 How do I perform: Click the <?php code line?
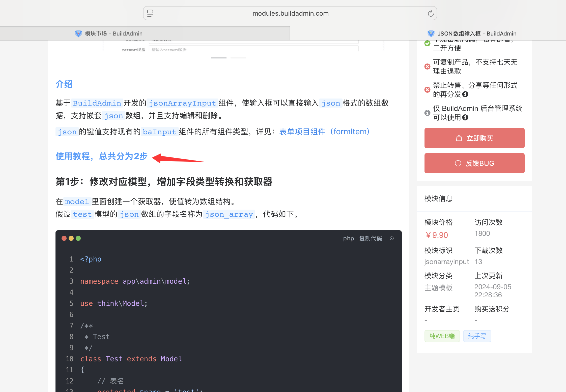91,259
